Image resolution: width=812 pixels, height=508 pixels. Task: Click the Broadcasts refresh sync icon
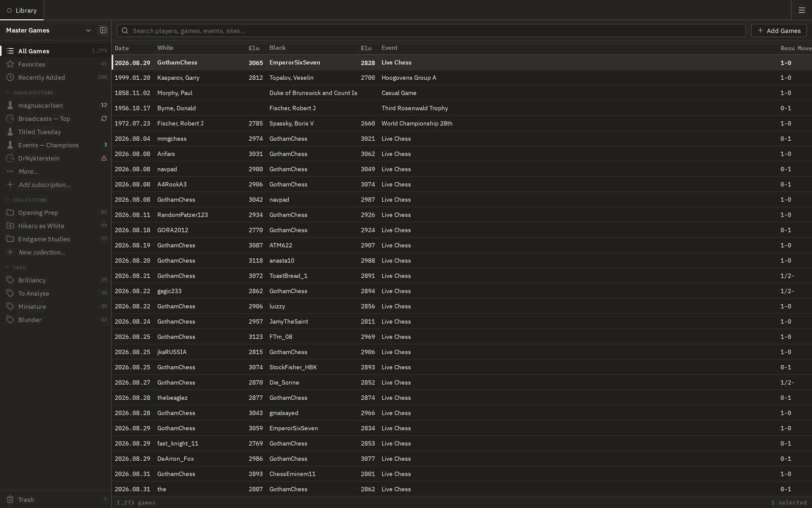tap(104, 118)
